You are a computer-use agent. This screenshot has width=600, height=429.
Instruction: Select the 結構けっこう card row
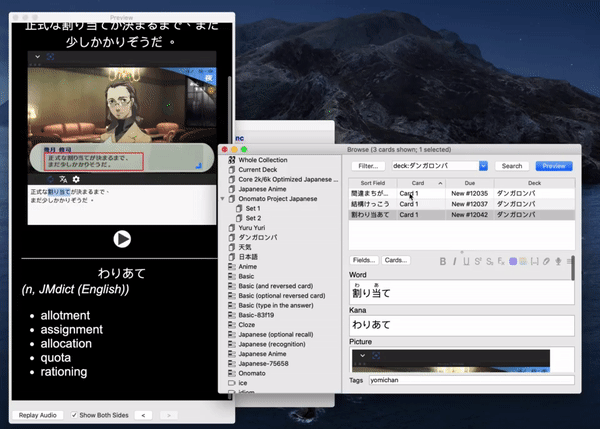point(461,204)
